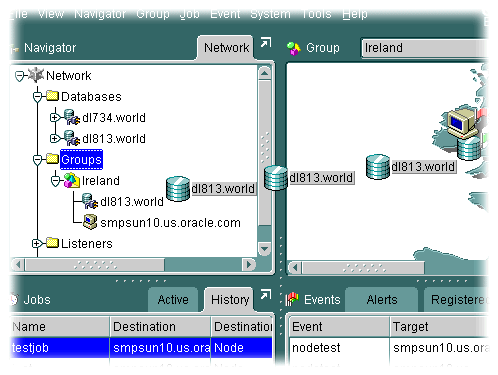Select dl734.world in the tree
The width and height of the screenshot is (498, 375).
pyautogui.click(x=114, y=118)
